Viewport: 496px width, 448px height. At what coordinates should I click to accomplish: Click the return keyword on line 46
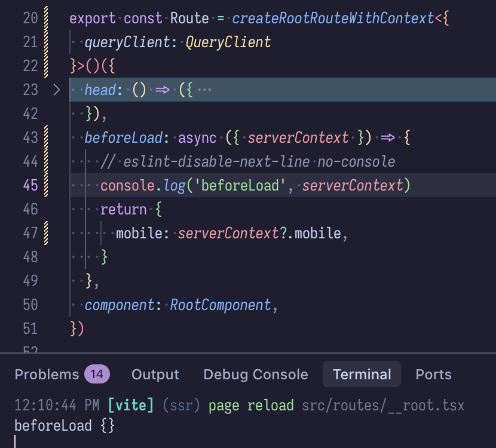pyautogui.click(x=123, y=209)
